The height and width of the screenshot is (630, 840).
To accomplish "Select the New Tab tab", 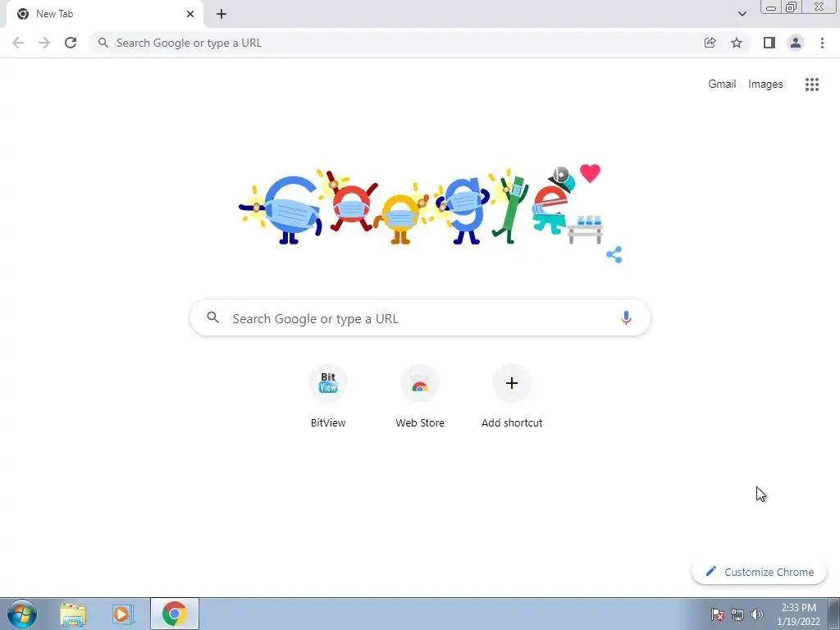I will [104, 14].
